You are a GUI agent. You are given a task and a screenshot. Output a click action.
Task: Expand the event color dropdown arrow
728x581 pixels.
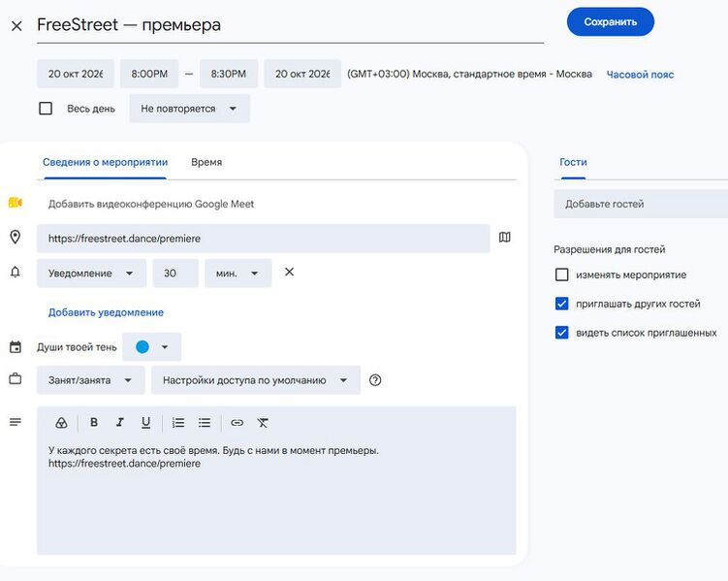pyautogui.click(x=165, y=347)
